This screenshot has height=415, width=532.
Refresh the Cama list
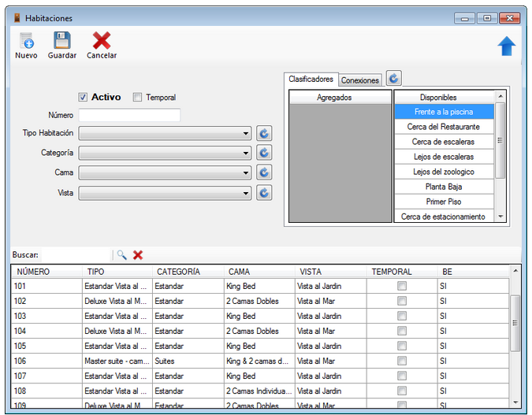pyautogui.click(x=264, y=172)
